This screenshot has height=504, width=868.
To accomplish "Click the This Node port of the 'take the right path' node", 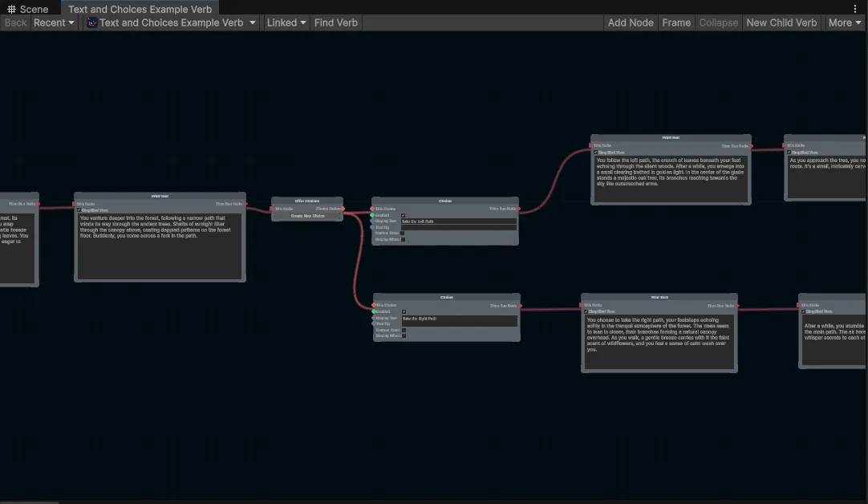I will pos(582,305).
